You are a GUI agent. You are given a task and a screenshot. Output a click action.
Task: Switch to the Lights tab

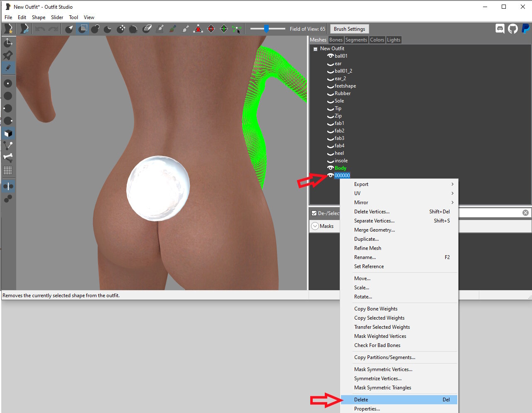394,40
